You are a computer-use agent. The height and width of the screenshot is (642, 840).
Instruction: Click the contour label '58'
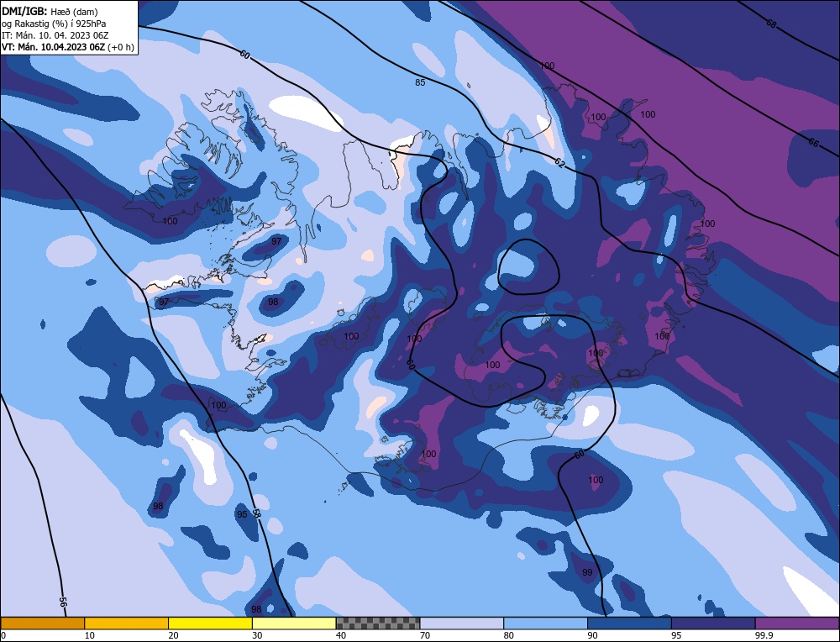(x=256, y=514)
